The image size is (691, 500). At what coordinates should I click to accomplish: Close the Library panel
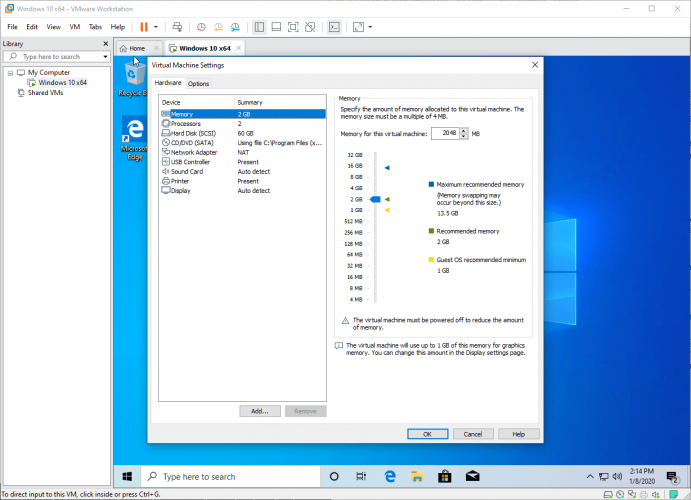105,44
